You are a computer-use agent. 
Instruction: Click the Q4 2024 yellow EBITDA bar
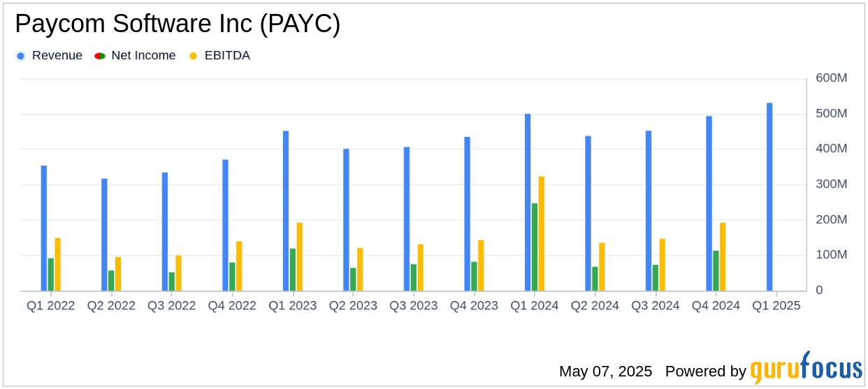723,257
